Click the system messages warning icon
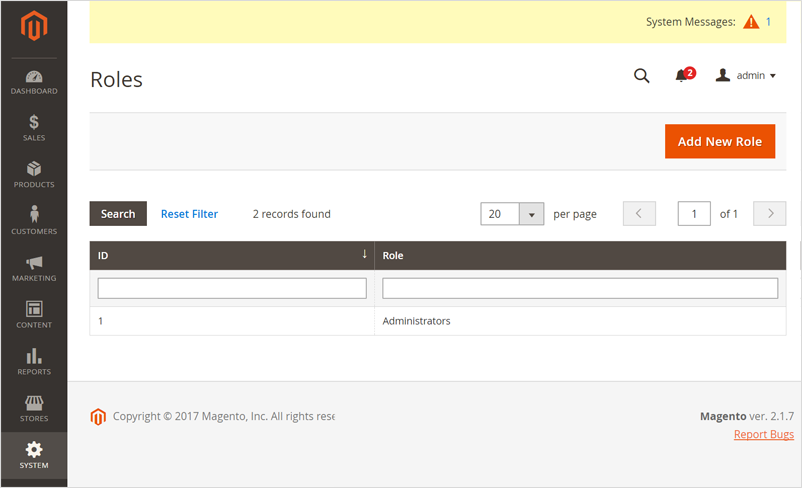This screenshot has width=802, height=488. [751, 22]
